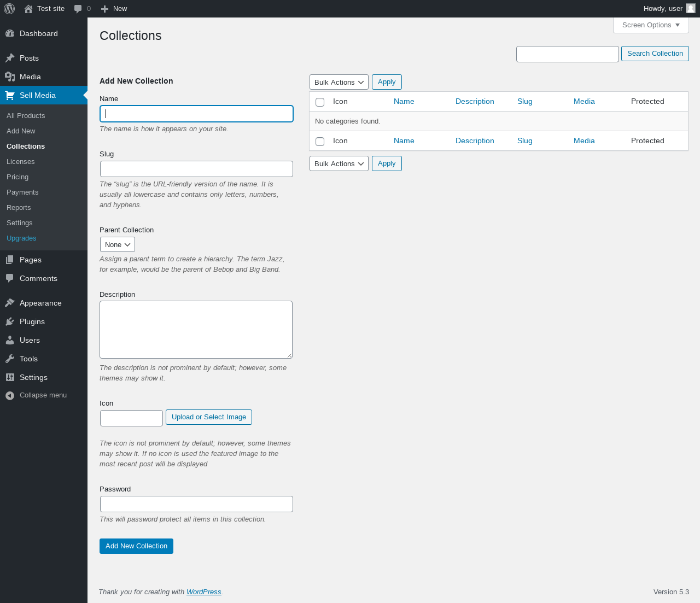Tick the select-all checkbox in table header
The image size is (700, 603).
pyautogui.click(x=320, y=102)
